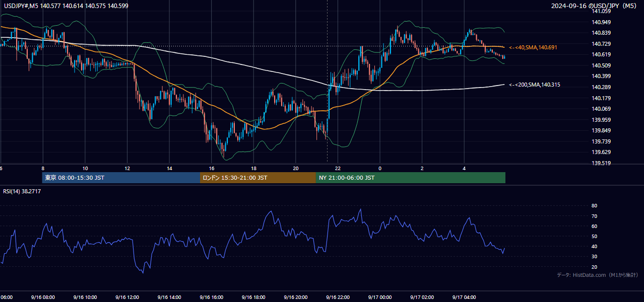Click bottom time label 9/17 04:00
This screenshot has width=644, height=302.
(x=464, y=297)
